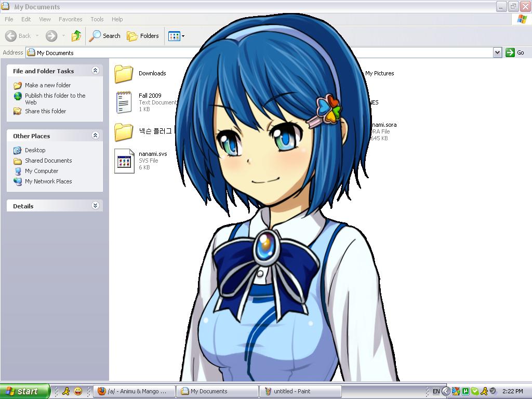Click the EN language indicator

tap(436, 391)
